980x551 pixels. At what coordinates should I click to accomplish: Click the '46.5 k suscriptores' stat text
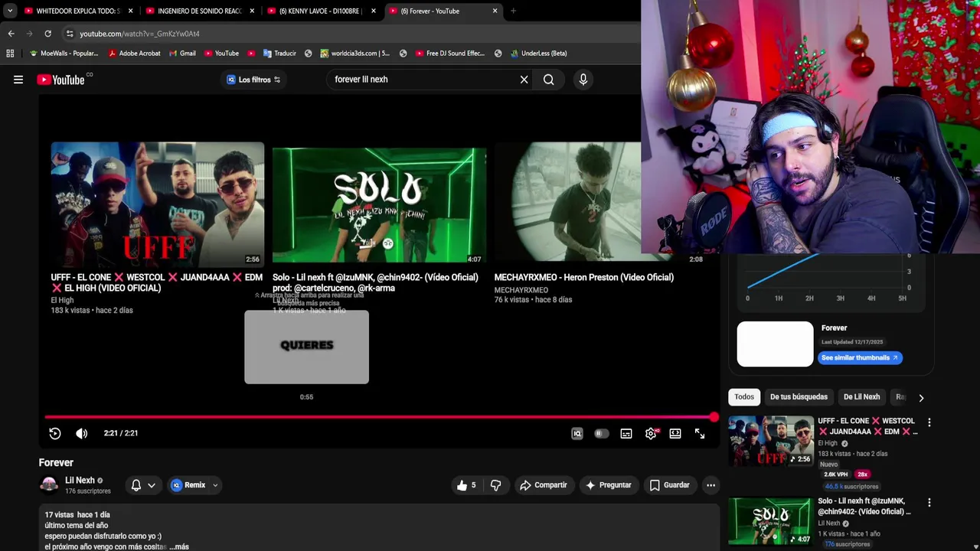click(x=851, y=487)
